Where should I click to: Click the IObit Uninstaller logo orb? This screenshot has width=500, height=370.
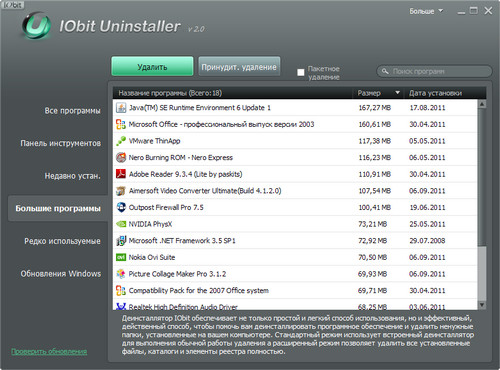pyautogui.click(x=36, y=26)
